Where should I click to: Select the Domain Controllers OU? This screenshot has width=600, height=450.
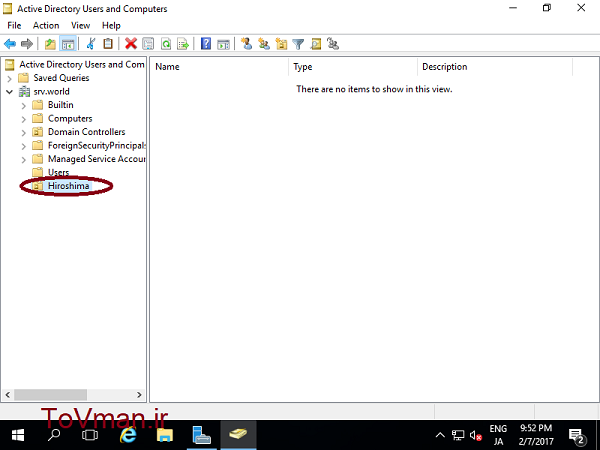pyautogui.click(x=86, y=132)
